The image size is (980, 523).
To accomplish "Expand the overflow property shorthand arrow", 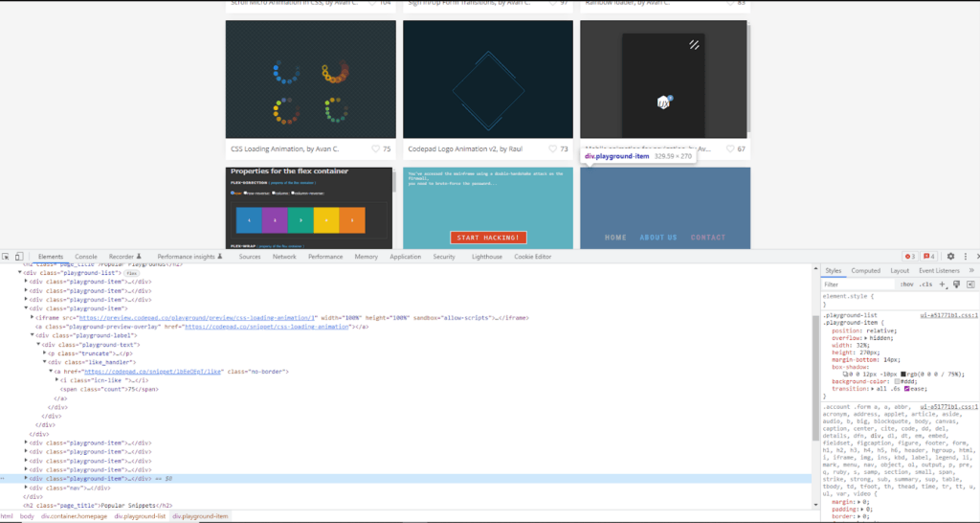I will pyautogui.click(x=864, y=338).
